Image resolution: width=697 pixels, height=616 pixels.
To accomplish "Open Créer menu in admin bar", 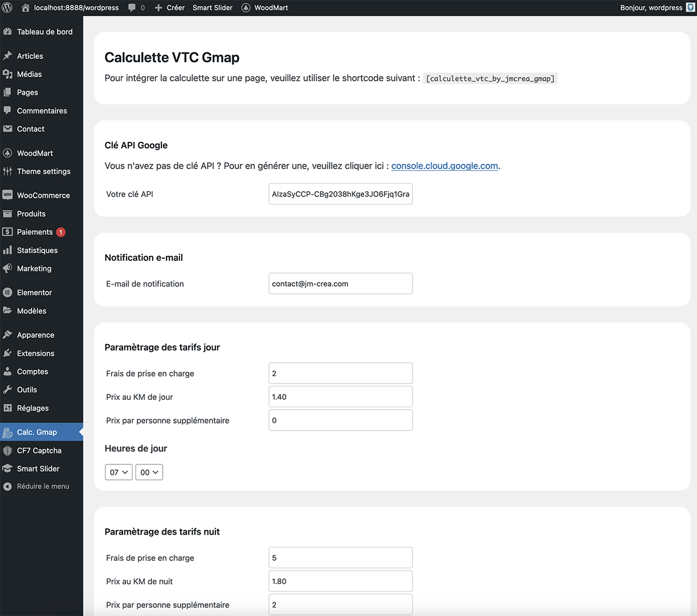I will pos(175,8).
